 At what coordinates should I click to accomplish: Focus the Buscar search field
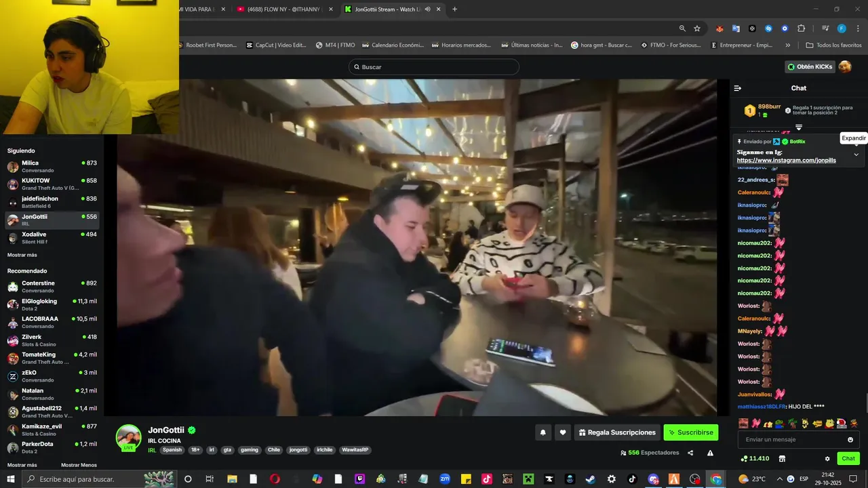434,67
